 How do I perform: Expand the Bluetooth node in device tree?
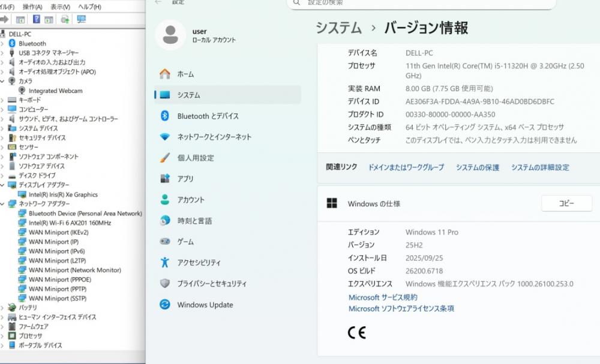click(x=2, y=44)
